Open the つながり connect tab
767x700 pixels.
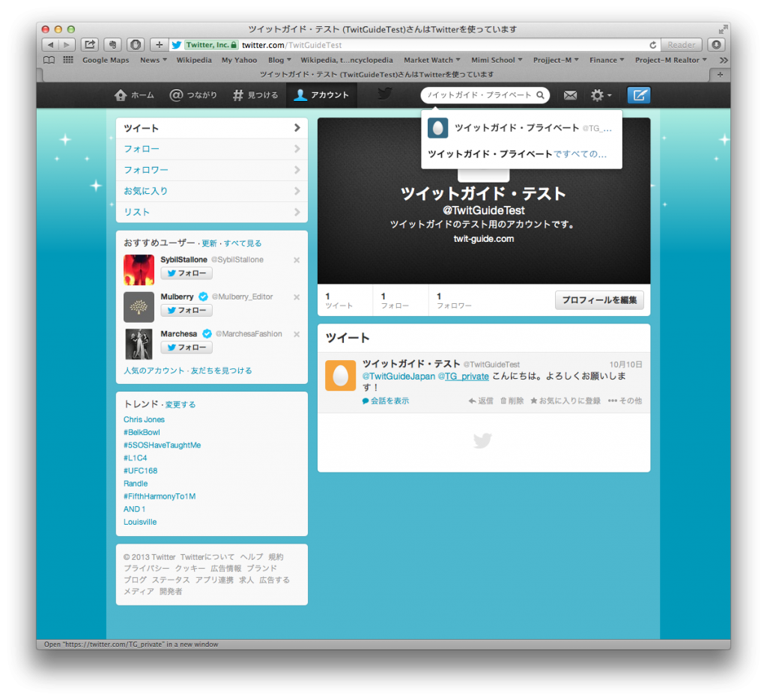pos(193,95)
